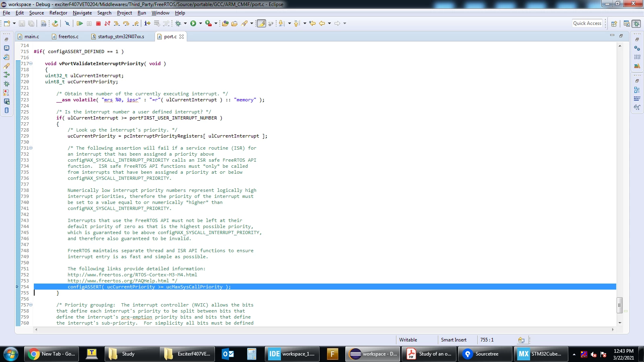Viewport: 644px width, 362px height.
Task: Open the Expressions glasses icon in right trim
Action: pos(637,107)
